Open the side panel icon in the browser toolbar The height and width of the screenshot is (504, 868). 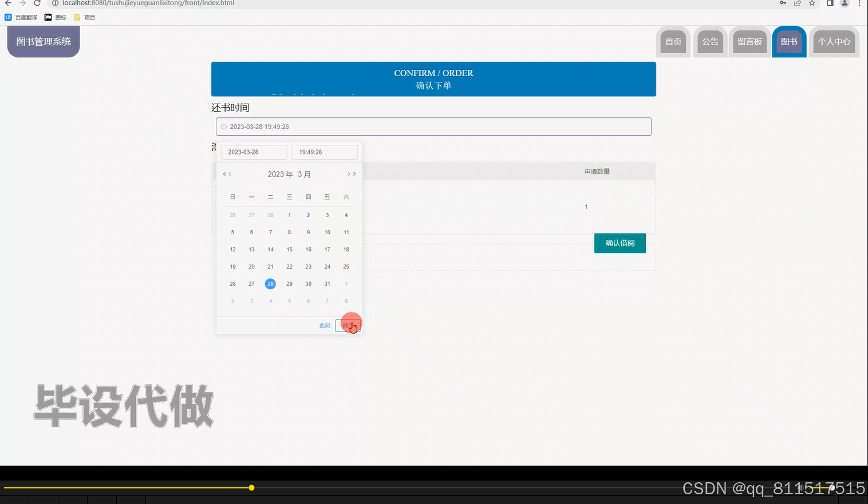point(829,3)
